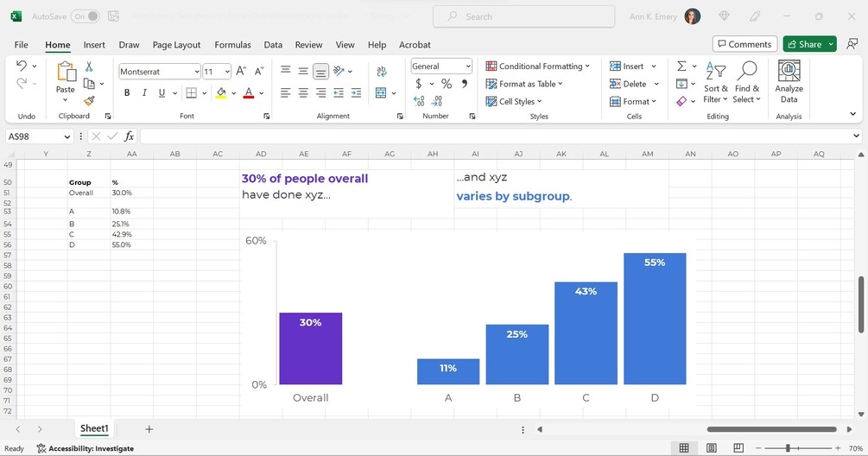Toggle Align Left
The height and width of the screenshot is (456, 868).
(286, 93)
